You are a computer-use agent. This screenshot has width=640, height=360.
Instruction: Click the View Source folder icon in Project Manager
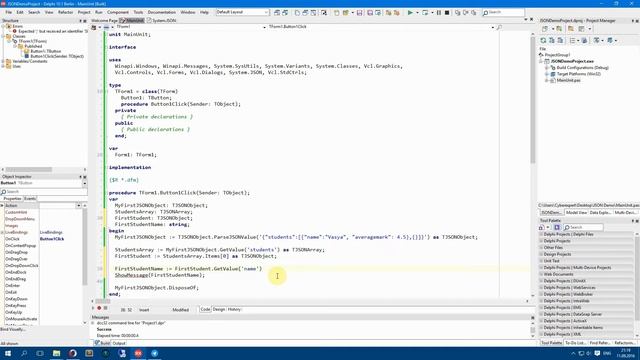(571, 29)
